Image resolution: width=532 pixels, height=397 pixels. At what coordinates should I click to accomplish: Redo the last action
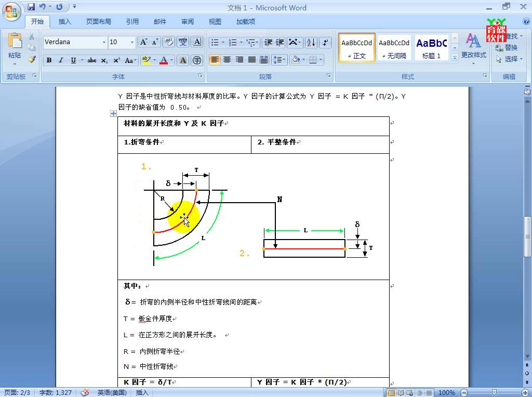point(59,7)
